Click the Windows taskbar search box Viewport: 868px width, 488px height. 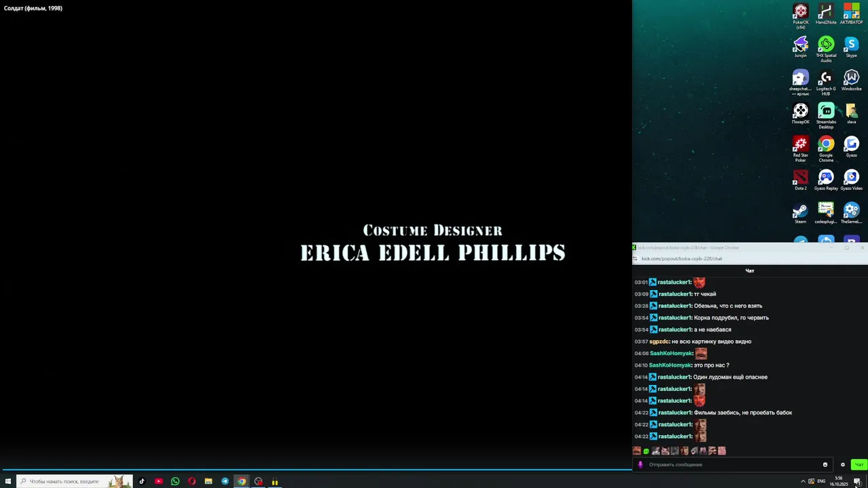tap(75, 481)
